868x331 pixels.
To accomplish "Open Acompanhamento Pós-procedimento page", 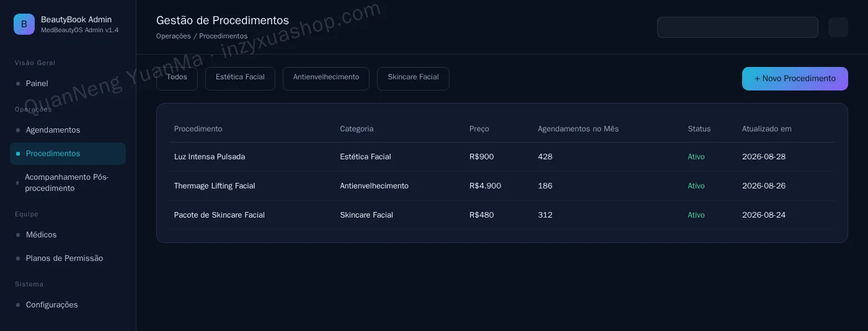I will click(68, 183).
